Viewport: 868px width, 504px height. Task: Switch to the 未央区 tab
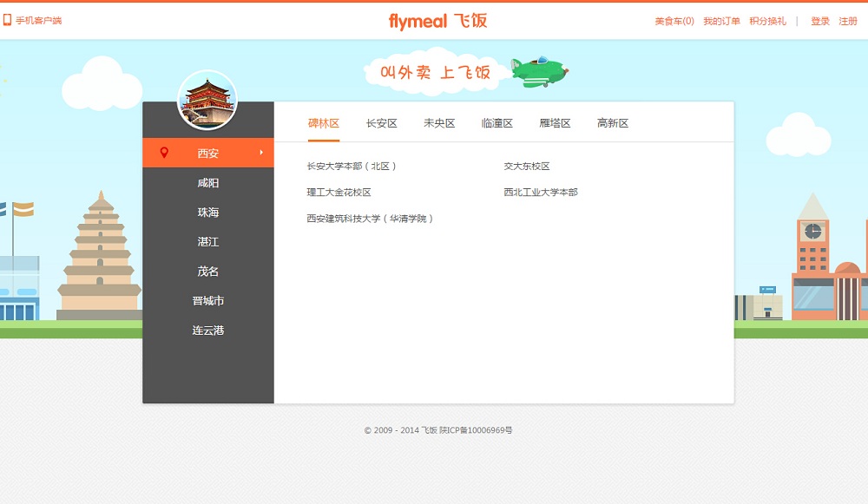click(439, 123)
